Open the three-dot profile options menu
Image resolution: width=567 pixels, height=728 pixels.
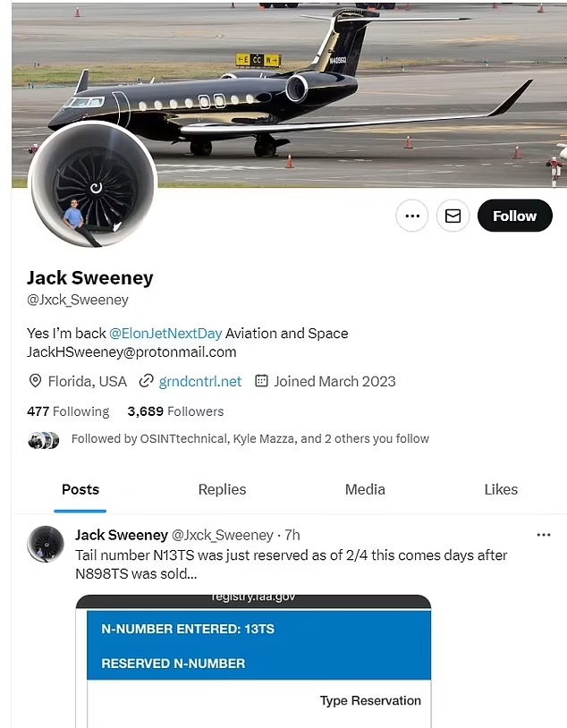point(411,216)
